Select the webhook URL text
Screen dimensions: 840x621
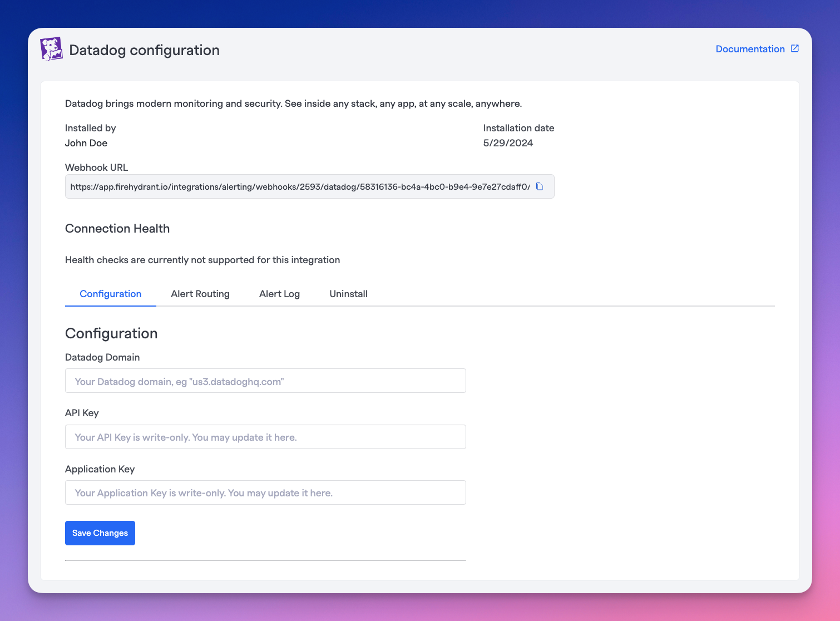pos(300,187)
